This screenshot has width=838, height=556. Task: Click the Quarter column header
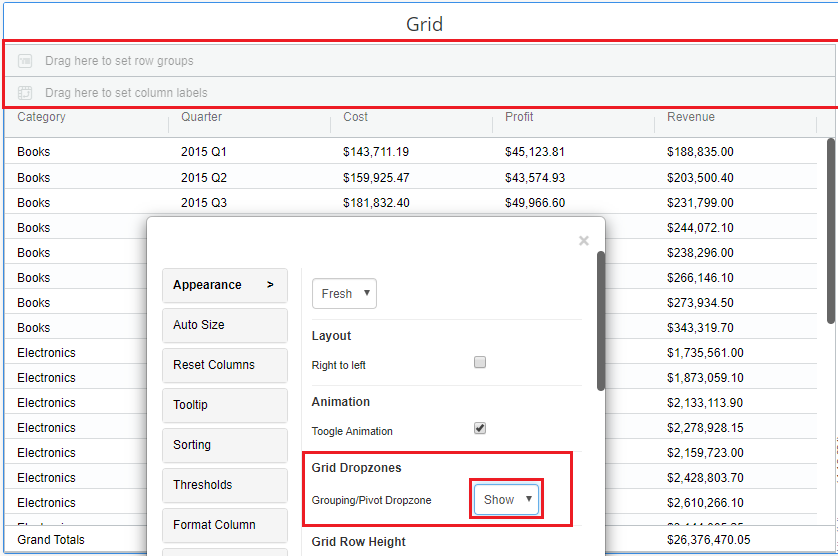pyautogui.click(x=202, y=117)
